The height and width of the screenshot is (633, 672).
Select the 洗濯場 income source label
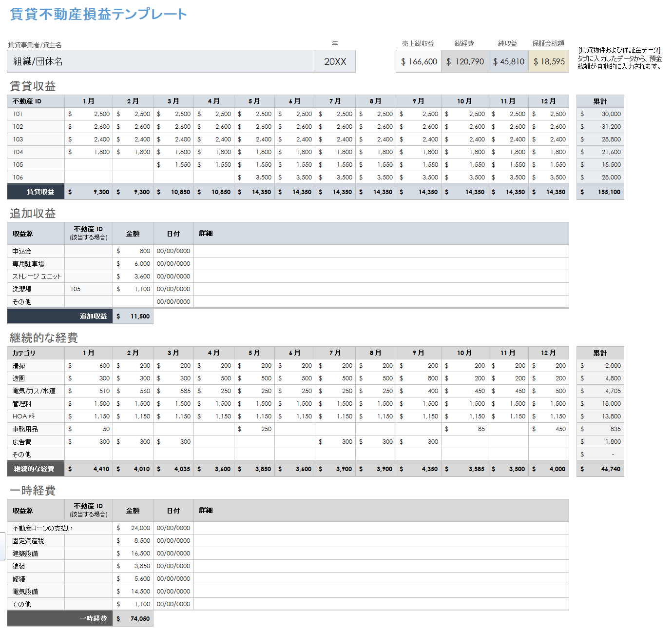pos(36,289)
